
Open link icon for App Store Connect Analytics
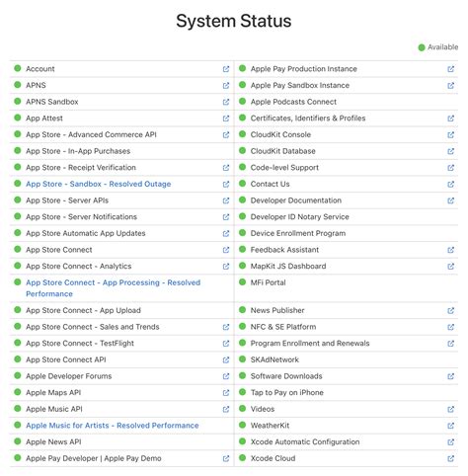pos(226,267)
